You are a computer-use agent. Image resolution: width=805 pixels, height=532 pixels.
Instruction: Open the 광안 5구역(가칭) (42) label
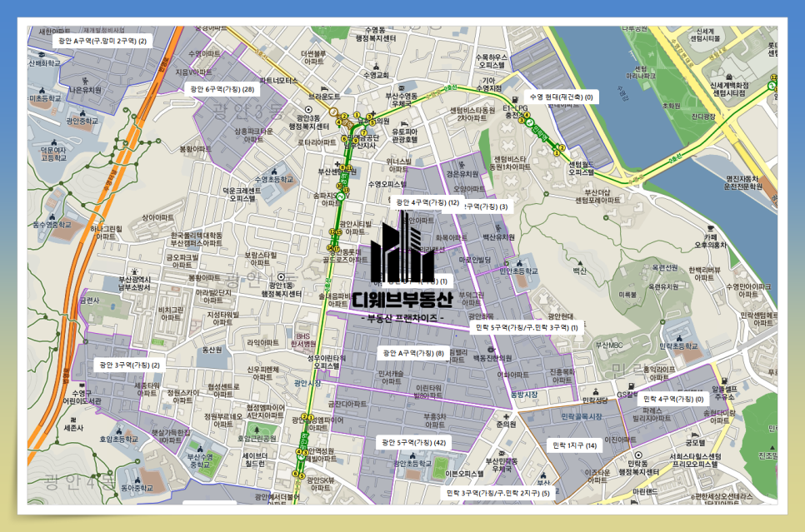(414, 443)
